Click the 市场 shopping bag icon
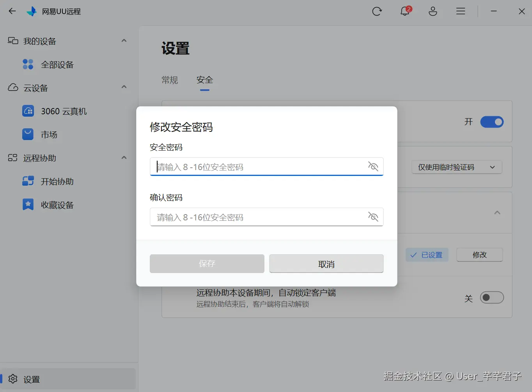Viewport: 532px width, 392px height. click(28, 135)
